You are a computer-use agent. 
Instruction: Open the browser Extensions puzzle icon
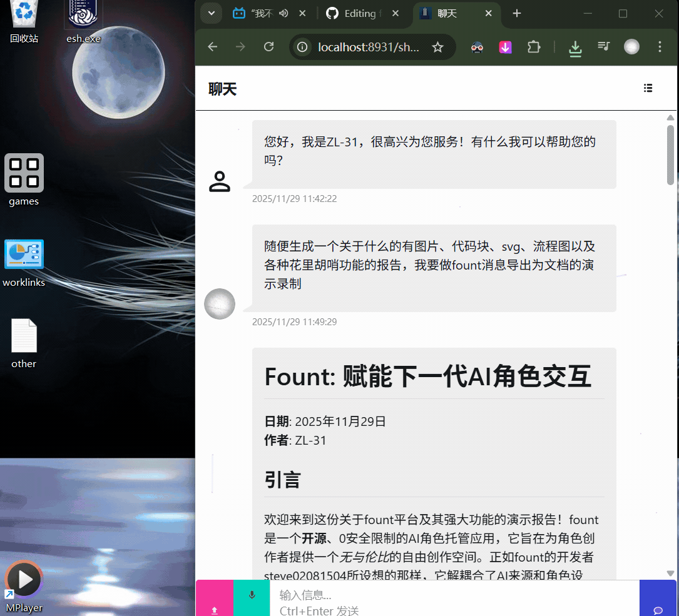pos(533,47)
